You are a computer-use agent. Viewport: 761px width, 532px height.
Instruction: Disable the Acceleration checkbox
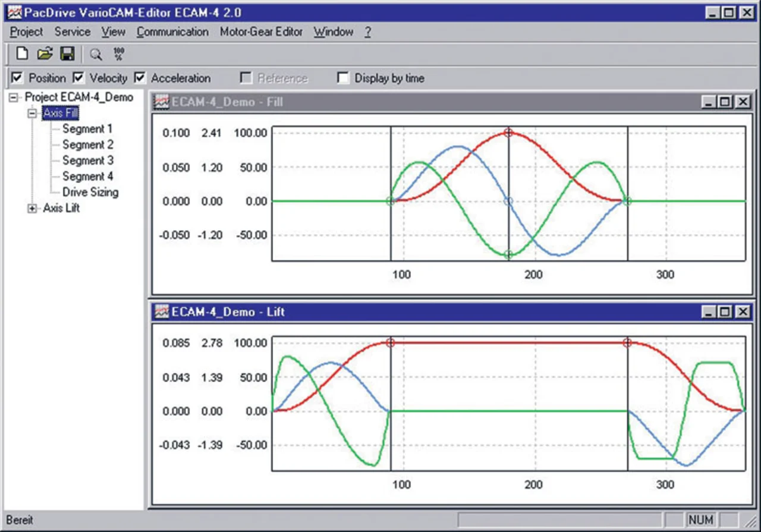point(140,78)
